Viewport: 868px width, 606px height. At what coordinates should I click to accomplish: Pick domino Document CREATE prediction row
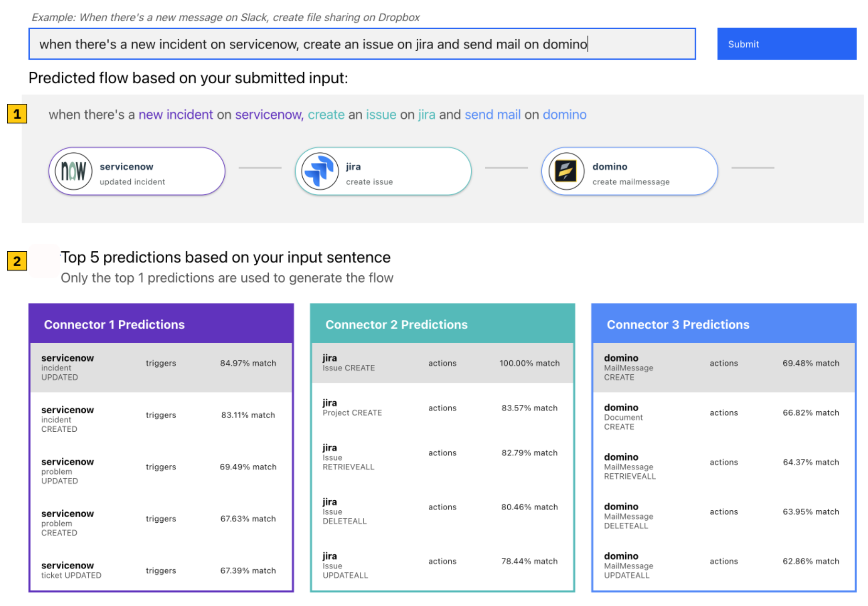[x=723, y=416]
